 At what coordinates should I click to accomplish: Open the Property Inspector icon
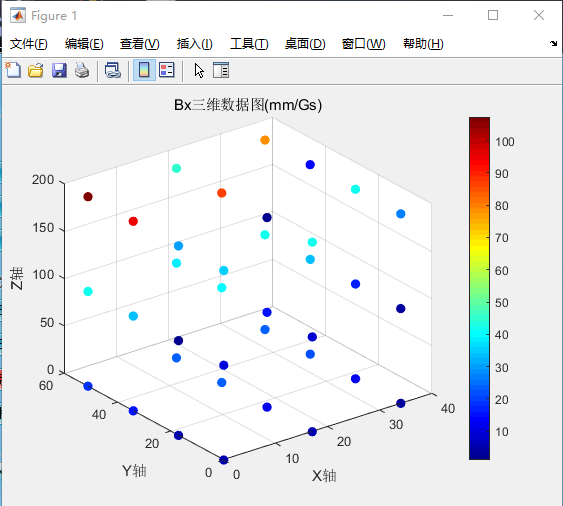tap(221, 70)
